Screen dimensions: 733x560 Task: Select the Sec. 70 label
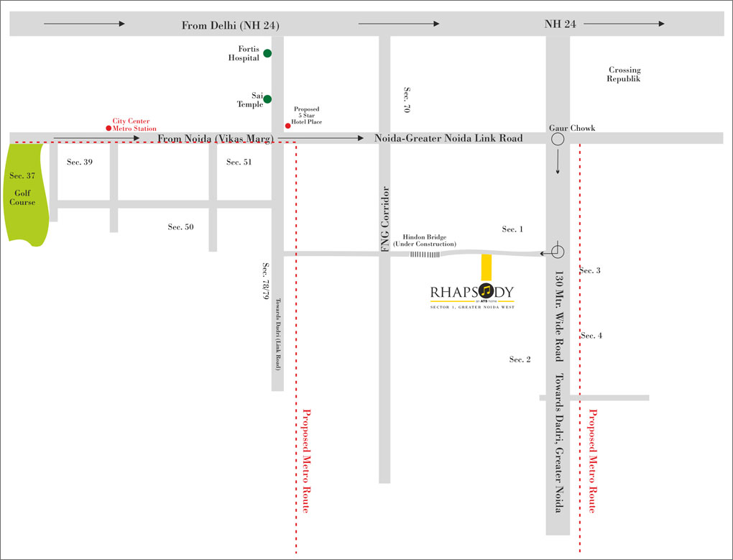pyautogui.click(x=406, y=101)
